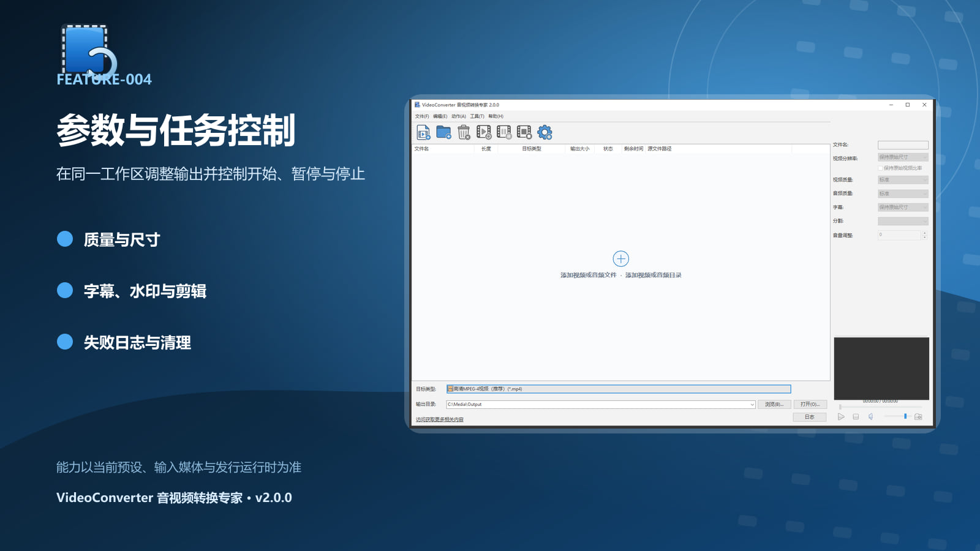Click the add folder toolbar icon
980x551 pixels.
(x=443, y=132)
